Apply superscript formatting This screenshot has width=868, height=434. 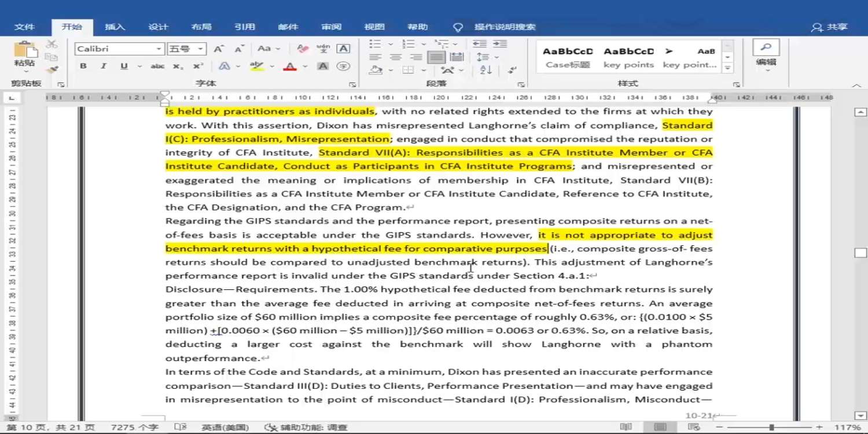point(198,66)
